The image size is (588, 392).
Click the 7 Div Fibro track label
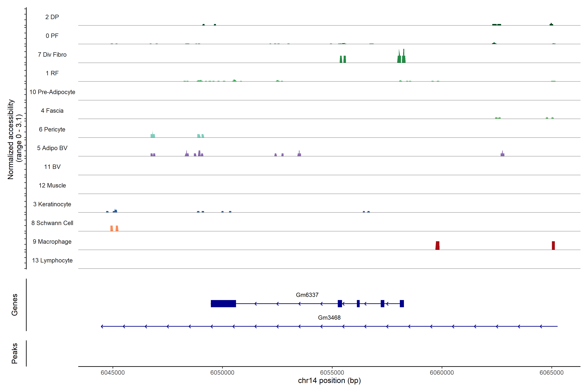pos(52,55)
